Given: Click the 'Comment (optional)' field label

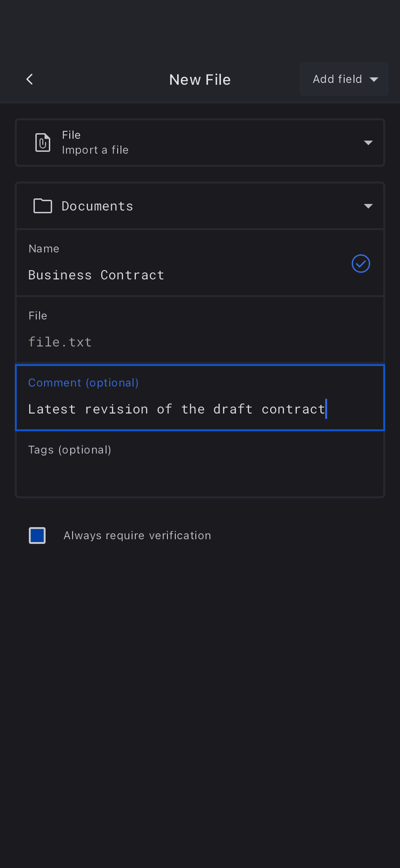Looking at the screenshot, I should 83,383.
